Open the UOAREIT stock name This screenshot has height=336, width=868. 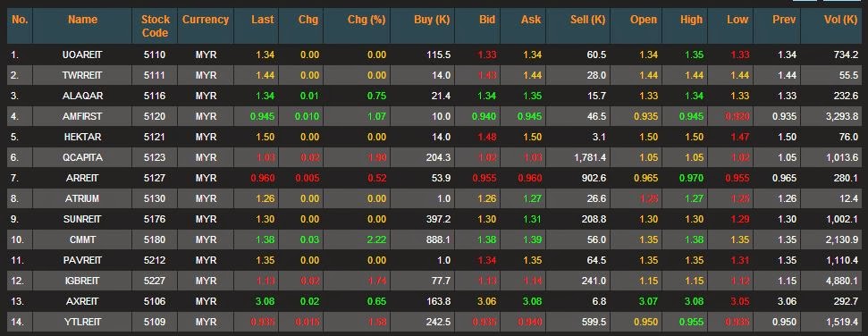click(82, 55)
